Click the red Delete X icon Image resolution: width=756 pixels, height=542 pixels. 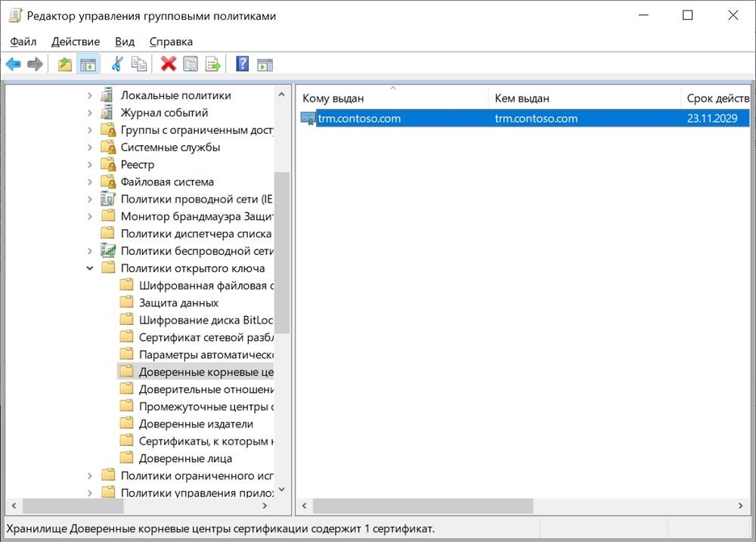pyautogui.click(x=169, y=63)
